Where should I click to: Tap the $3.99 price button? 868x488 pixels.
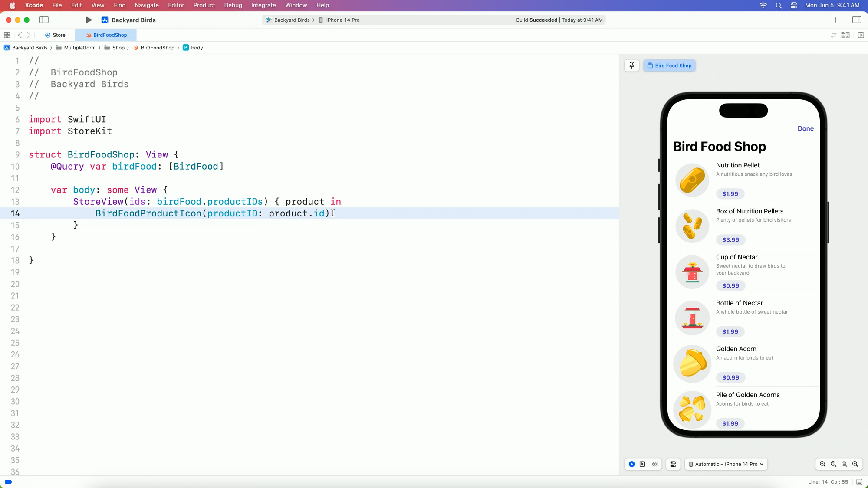click(730, 240)
